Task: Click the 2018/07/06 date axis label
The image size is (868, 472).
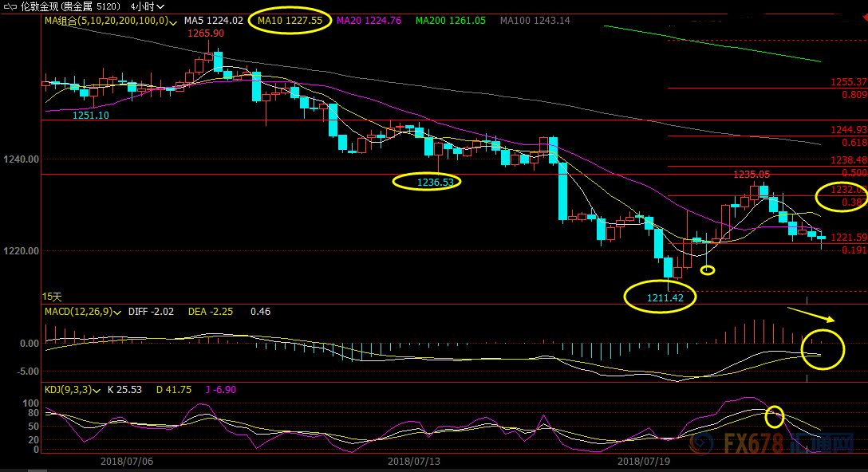Action: pos(127,461)
